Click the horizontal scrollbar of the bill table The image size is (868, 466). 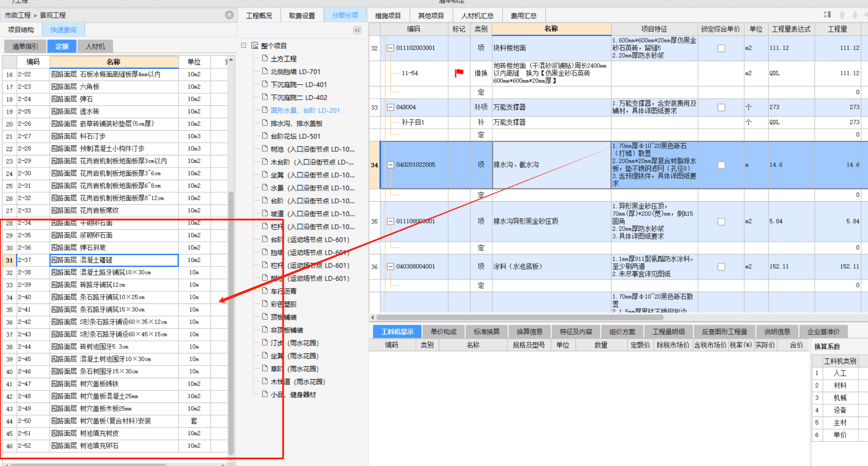tap(520, 317)
